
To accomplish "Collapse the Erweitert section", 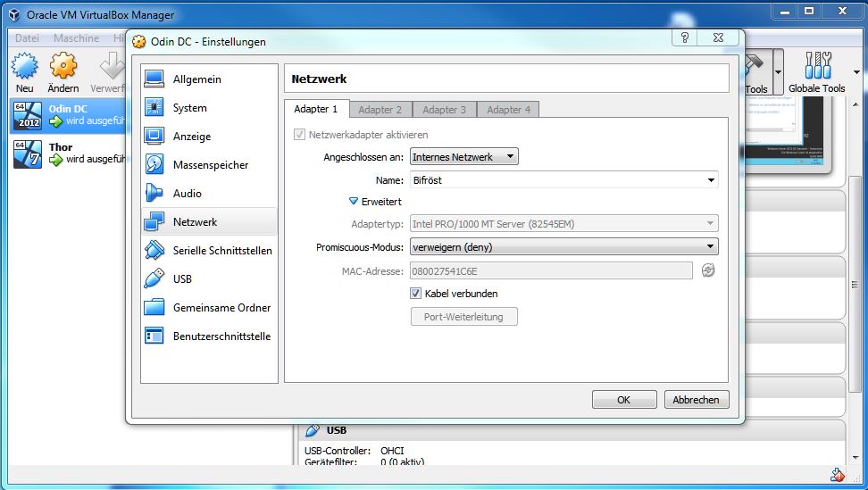I will tap(353, 202).
